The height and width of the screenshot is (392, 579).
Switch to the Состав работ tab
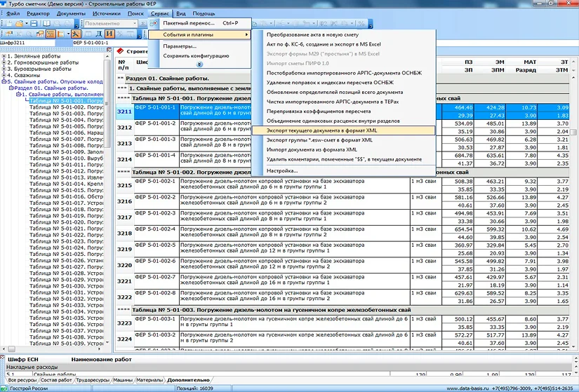pos(56,380)
